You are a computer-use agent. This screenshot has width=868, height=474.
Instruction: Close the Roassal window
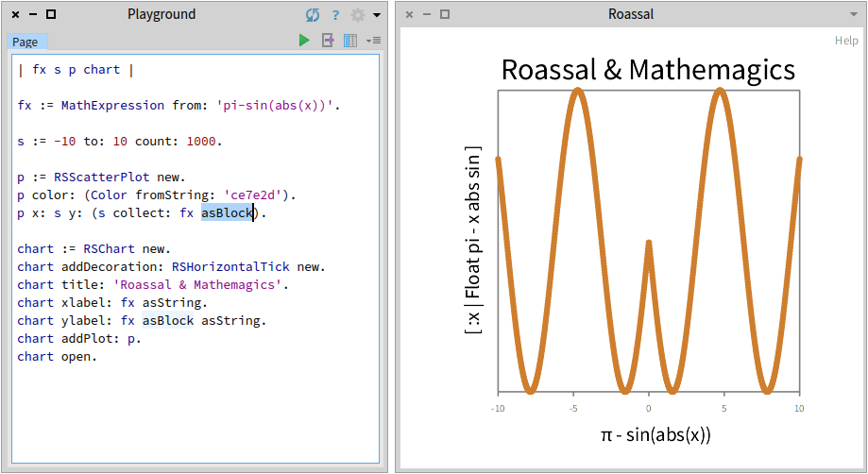pos(409,14)
